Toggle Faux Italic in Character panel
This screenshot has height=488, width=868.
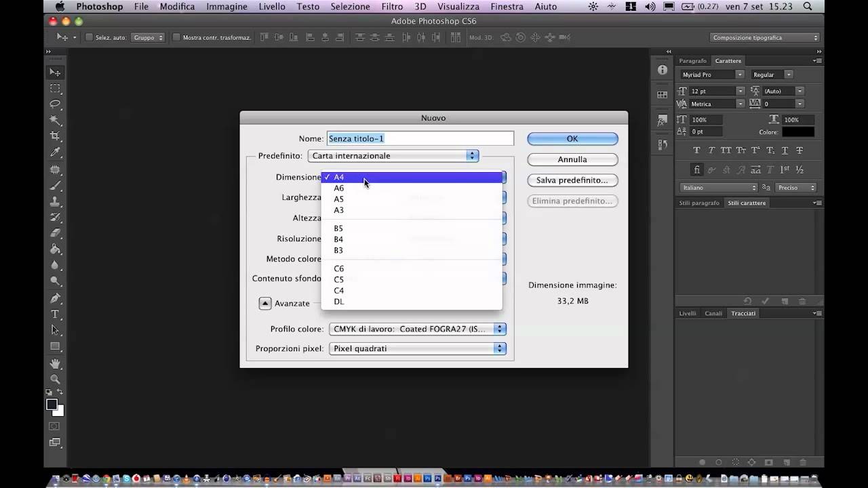711,150
